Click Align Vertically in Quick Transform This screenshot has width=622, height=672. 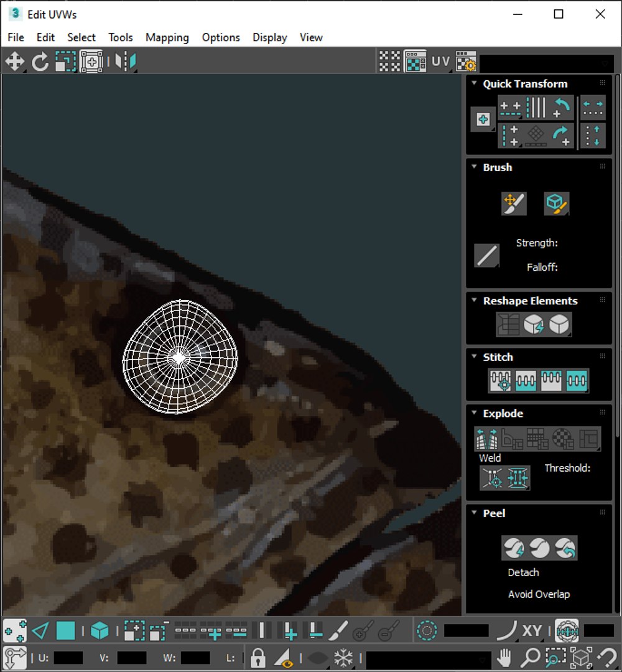(510, 136)
